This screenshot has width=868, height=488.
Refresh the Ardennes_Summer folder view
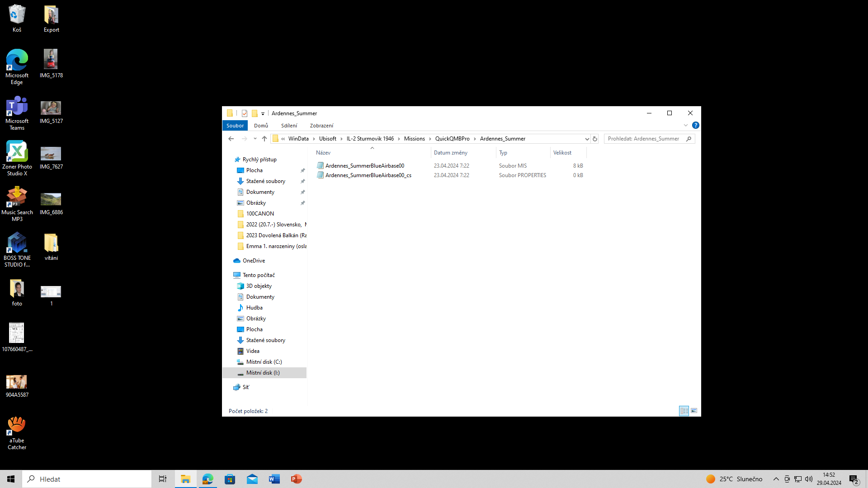[x=595, y=139]
